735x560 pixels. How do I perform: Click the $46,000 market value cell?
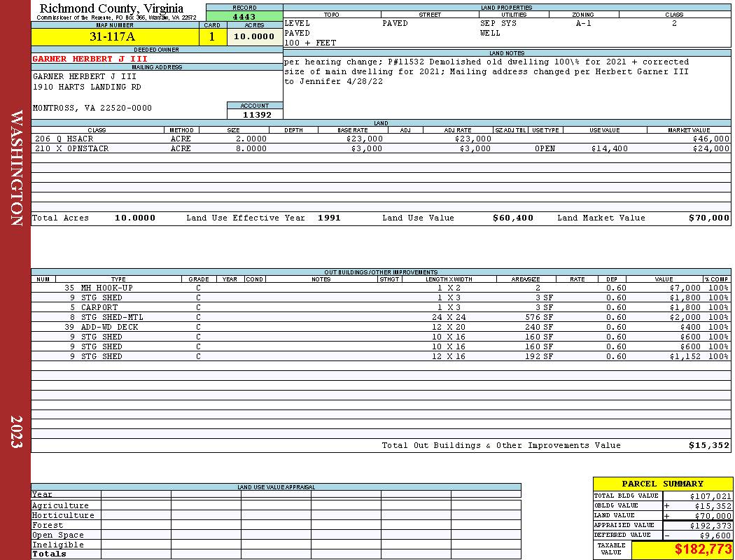pyautogui.click(x=711, y=139)
